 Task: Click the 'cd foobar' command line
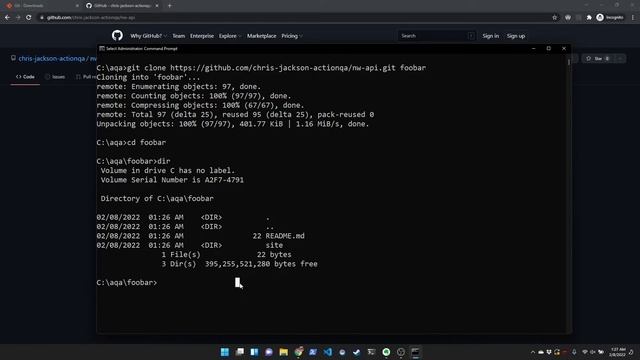tap(131, 142)
